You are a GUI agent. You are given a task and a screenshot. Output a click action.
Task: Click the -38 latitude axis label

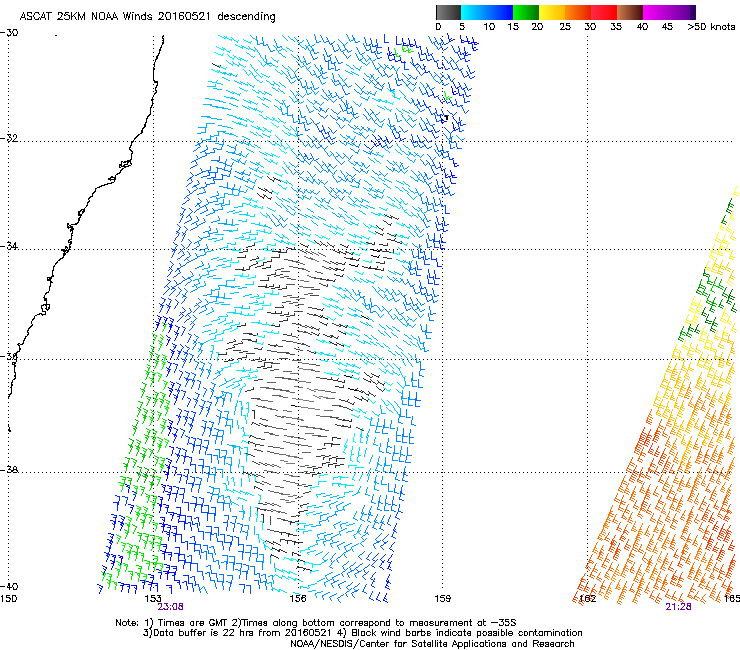pos(9,470)
